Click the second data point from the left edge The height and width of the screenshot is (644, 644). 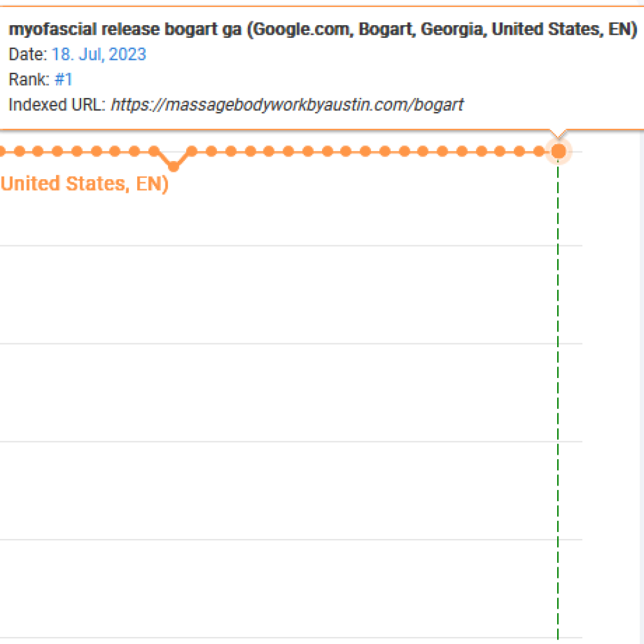[x=19, y=152]
